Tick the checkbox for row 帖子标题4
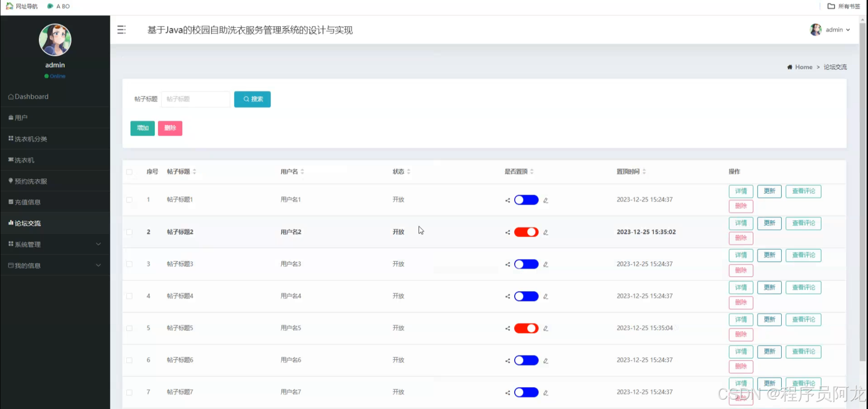 pyautogui.click(x=129, y=296)
